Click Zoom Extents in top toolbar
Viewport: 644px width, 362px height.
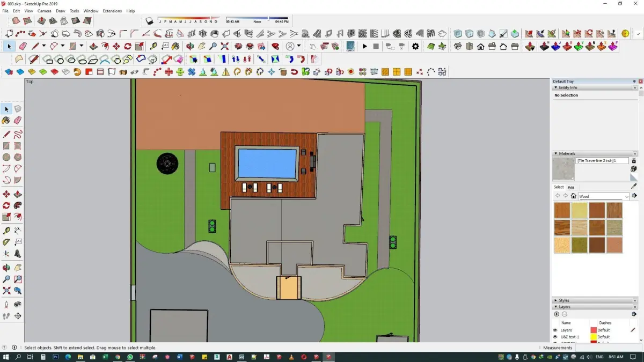[225, 47]
